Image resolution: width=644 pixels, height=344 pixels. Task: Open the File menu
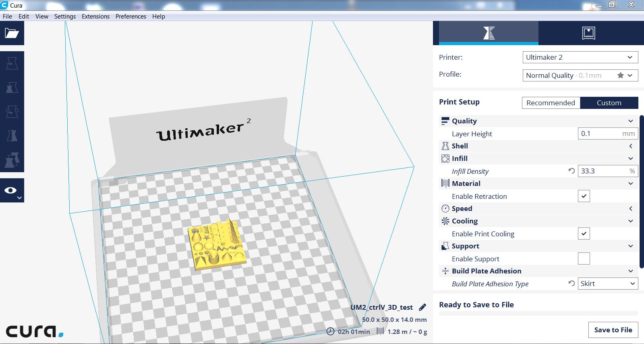click(x=7, y=17)
